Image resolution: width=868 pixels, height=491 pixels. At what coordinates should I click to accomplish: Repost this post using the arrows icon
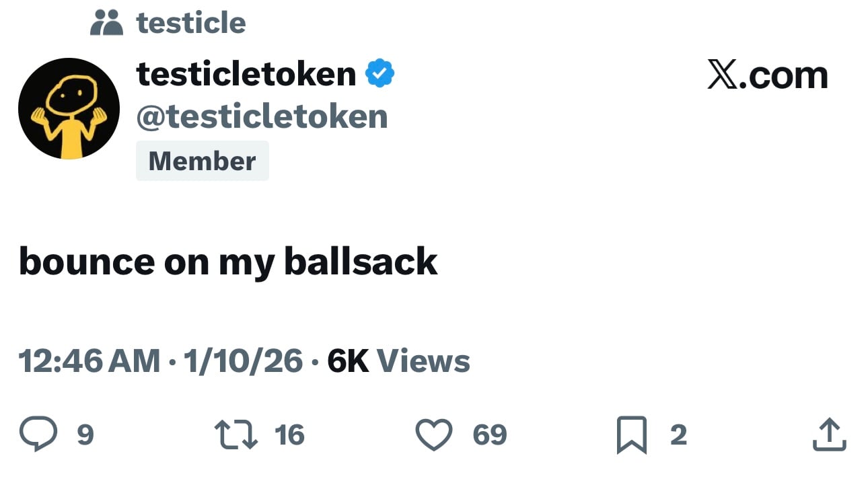[236, 435]
